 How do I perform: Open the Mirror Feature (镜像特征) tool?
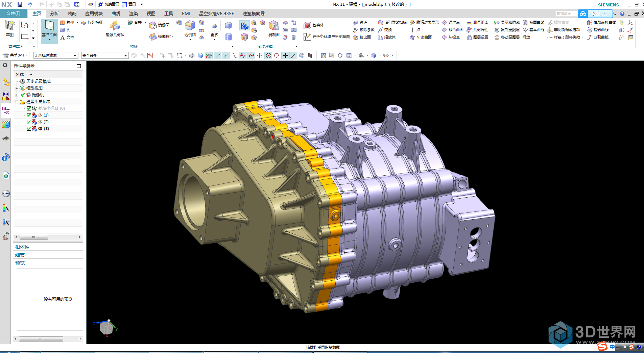(161, 36)
